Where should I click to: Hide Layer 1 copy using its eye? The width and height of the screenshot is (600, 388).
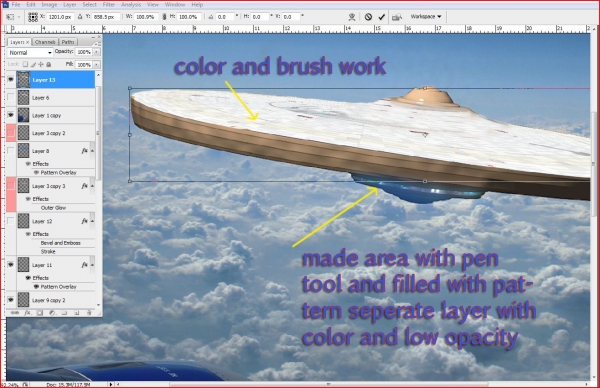[11, 115]
